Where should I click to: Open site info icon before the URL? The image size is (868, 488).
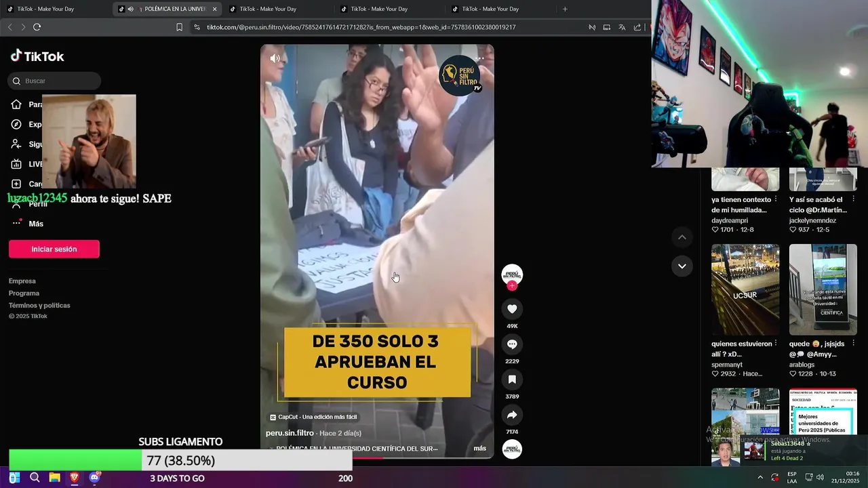click(197, 27)
